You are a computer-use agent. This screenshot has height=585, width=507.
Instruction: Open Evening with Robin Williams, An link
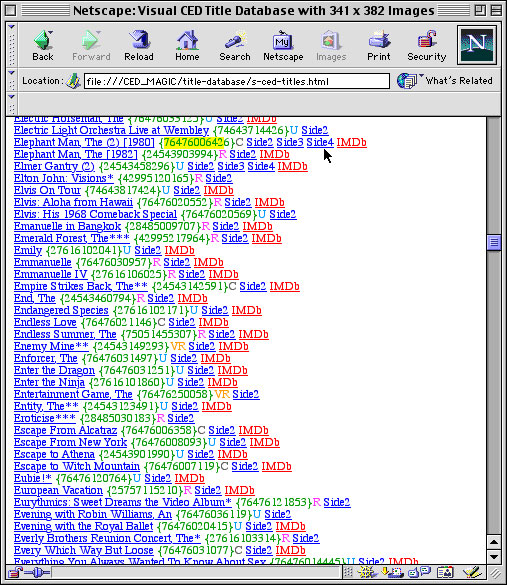pos(93,514)
